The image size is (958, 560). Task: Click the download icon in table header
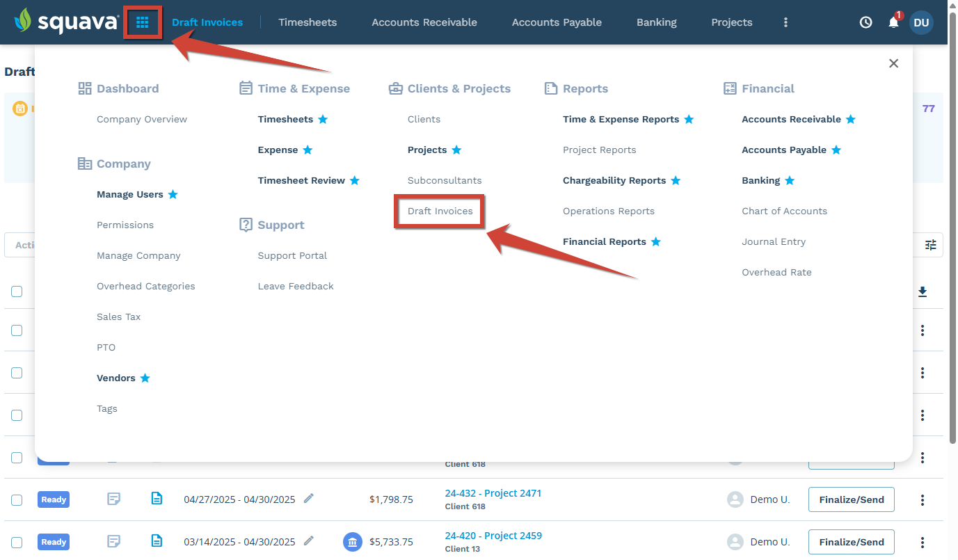(923, 291)
